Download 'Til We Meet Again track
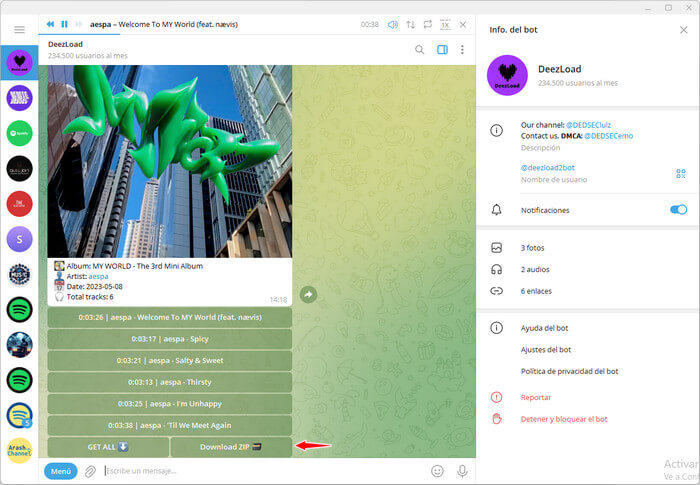Image resolution: width=700 pixels, height=485 pixels. 170,426
